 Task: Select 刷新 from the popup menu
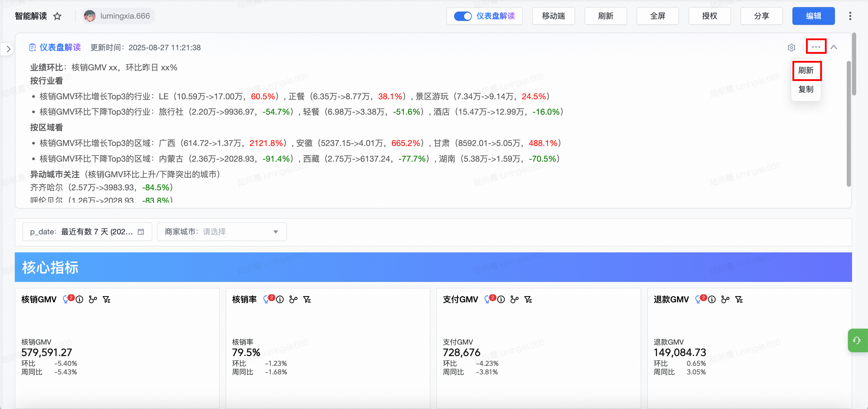(x=806, y=70)
